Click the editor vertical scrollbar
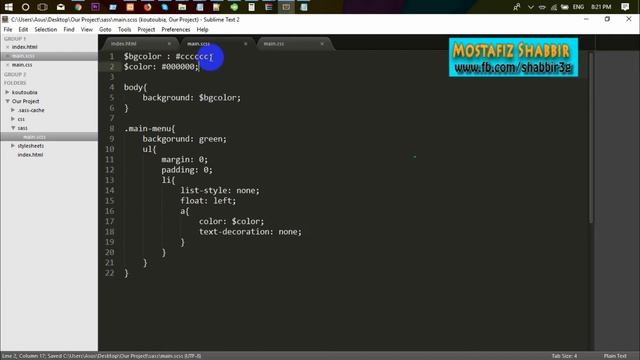640x360 pixels. tap(591, 138)
